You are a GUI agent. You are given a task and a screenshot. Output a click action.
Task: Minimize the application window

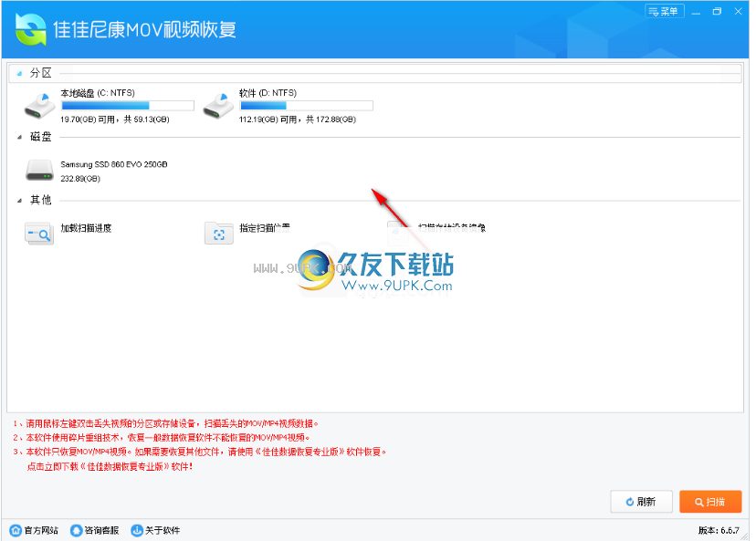tap(696, 12)
